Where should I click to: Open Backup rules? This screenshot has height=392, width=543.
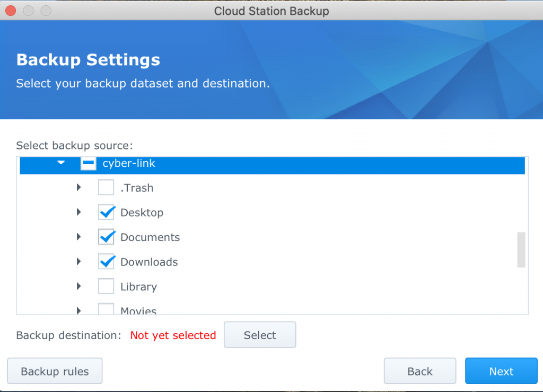pyautogui.click(x=55, y=371)
